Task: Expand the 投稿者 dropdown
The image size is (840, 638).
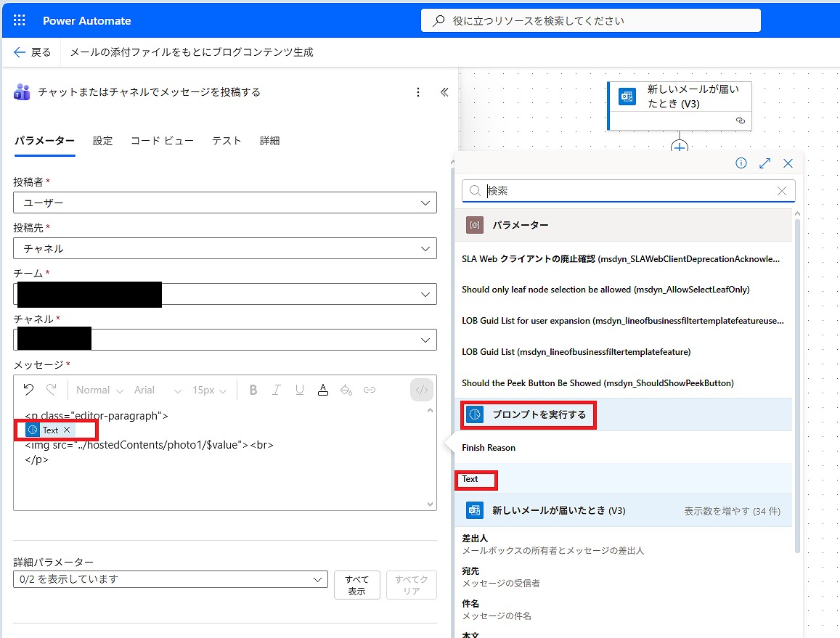Action: click(x=225, y=203)
